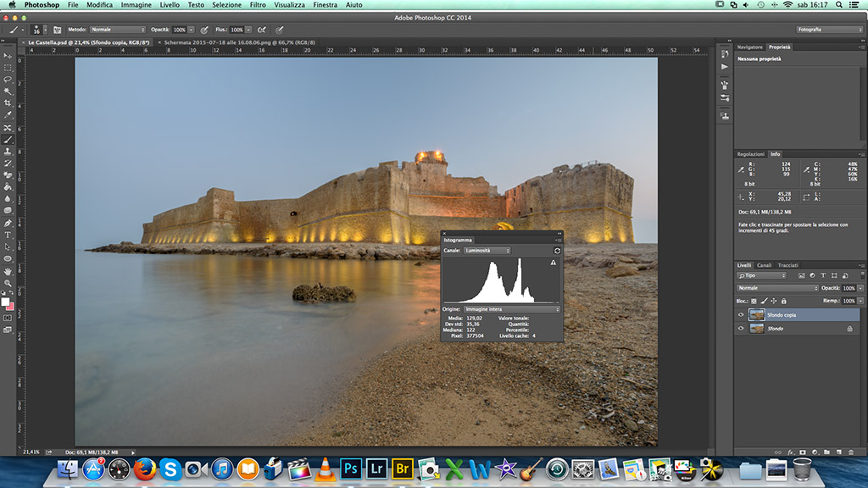Expand the Fotografia workspace dropdown

click(829, 30)
